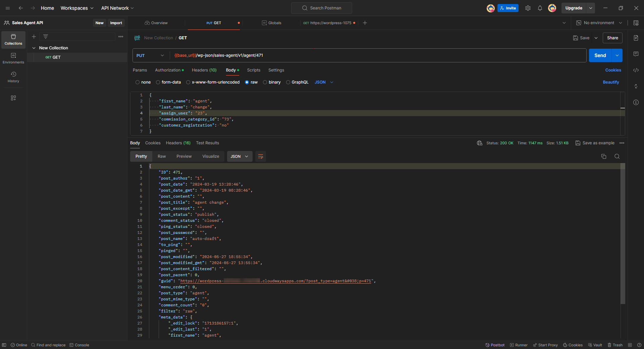Toggle response line wrap icon

[261, 156]
